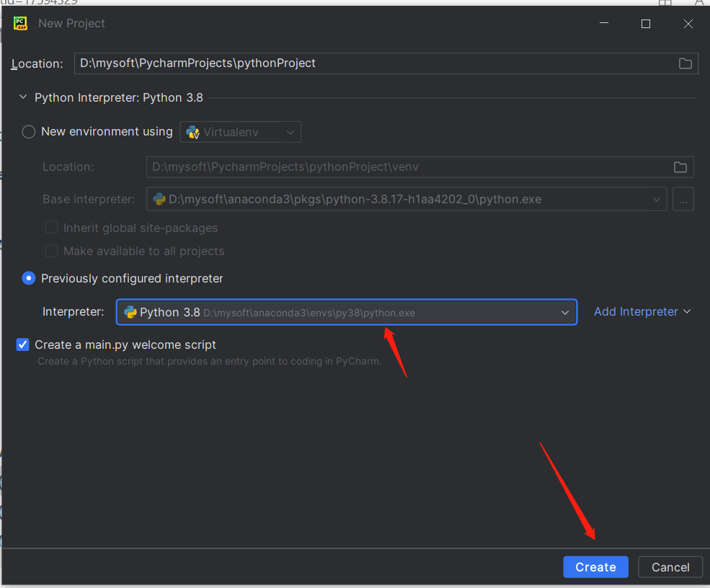Click the Cancel button

pos(670,567)
